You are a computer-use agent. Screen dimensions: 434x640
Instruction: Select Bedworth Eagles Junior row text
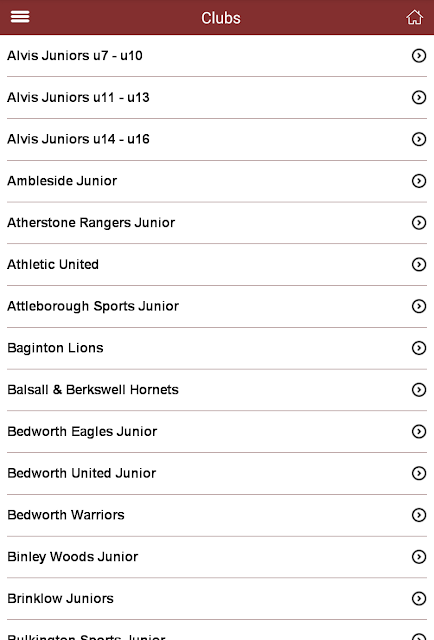click(82, 431)
